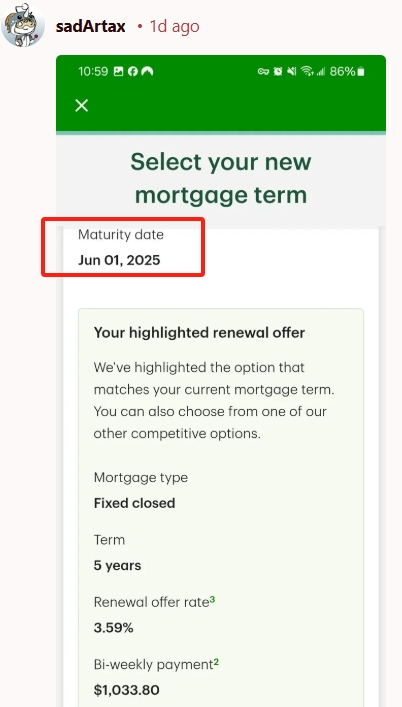Open footnote 2 beside Bi-weekly payment
402x707 pixels.
[216, 662]
